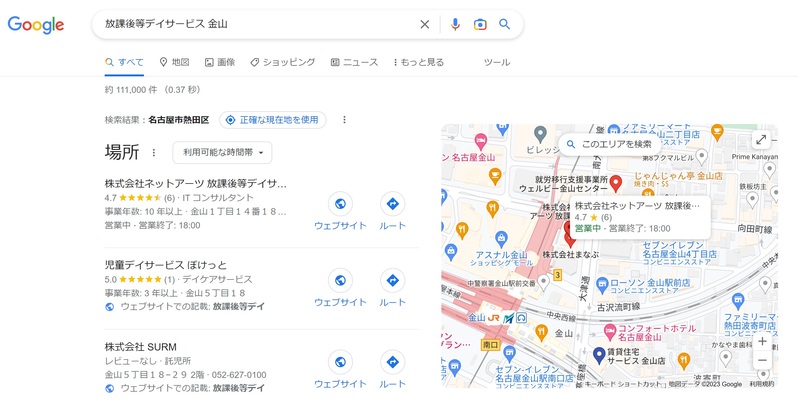Open three-dot menu beside 場所 heading
Viewport: 798px width, 415px height.
pyautogui.click(x=154, y=152)
